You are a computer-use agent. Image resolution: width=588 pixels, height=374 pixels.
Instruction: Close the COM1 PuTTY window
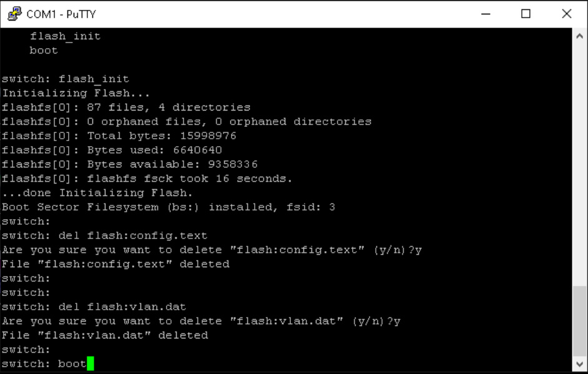pos(566,14)
